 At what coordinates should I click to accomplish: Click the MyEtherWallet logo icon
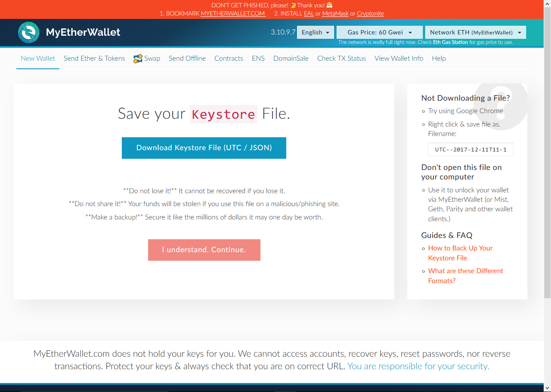28,32
